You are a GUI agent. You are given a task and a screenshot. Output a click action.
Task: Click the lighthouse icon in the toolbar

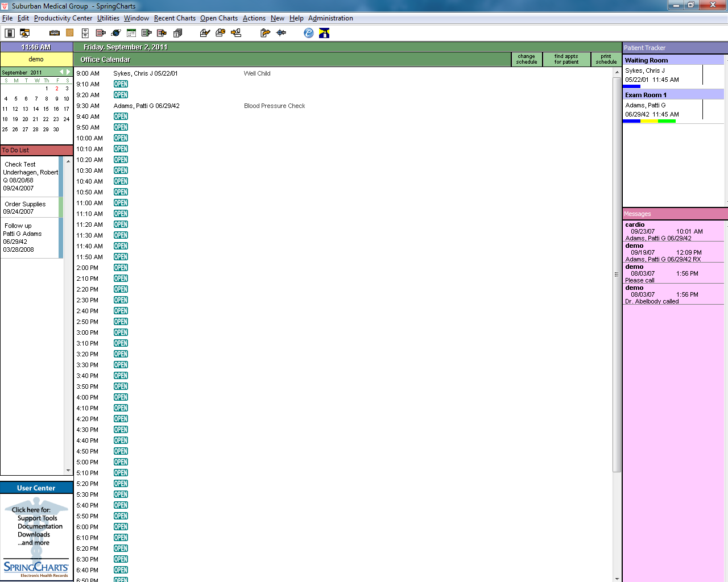point(324,33)
